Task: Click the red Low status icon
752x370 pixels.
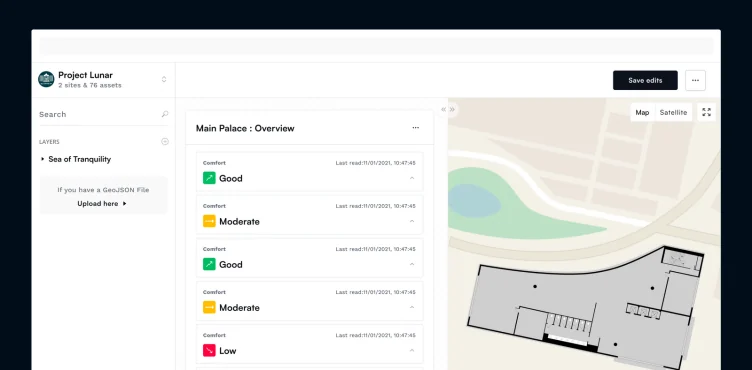Action: (209, 350)
